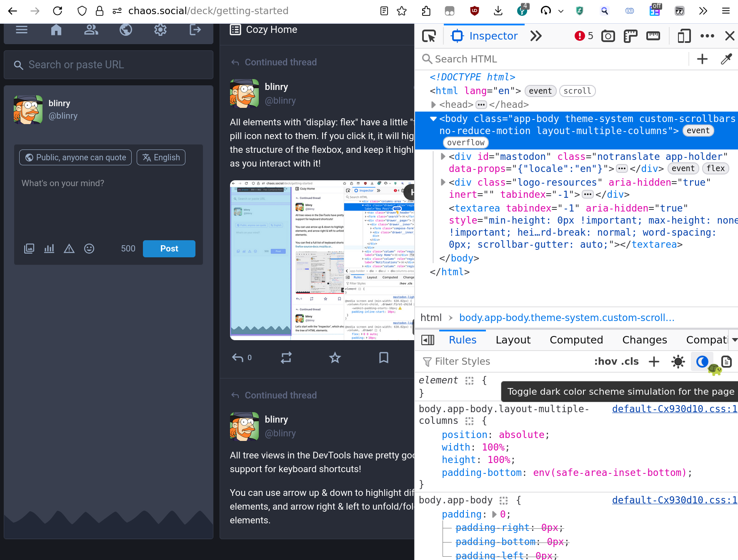
Task: Add a content warning to the post
Action: (69, 248)
